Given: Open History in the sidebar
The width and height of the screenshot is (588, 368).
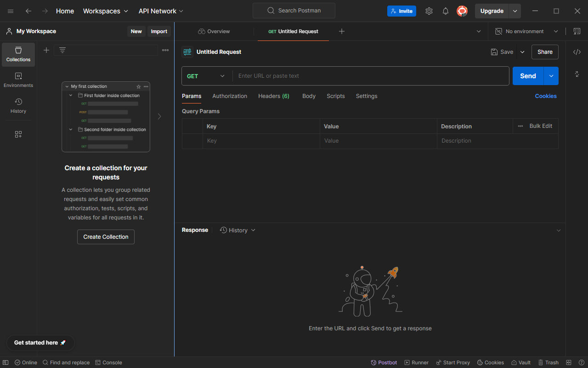Looking at the screenshot, I should pyautogui.click(x=18, y=106).
